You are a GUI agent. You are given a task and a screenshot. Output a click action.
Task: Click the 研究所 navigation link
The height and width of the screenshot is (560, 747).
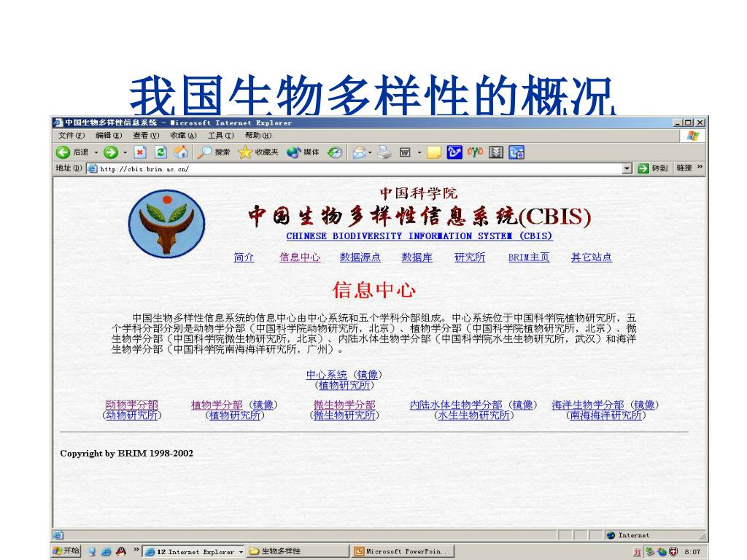pyautogui.click(x=470, y=257)
